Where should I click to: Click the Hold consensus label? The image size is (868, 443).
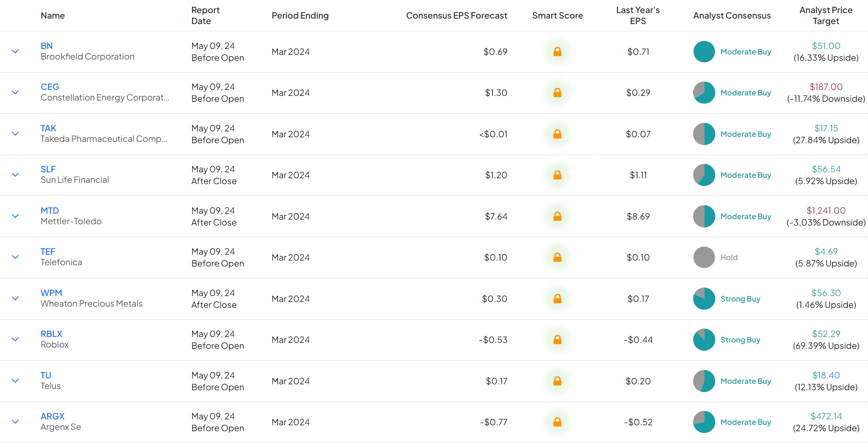click(729, 257)
